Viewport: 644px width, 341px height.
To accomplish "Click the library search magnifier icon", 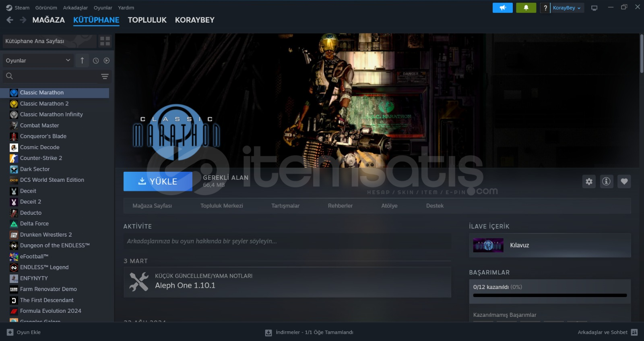I will coord(9,76).
